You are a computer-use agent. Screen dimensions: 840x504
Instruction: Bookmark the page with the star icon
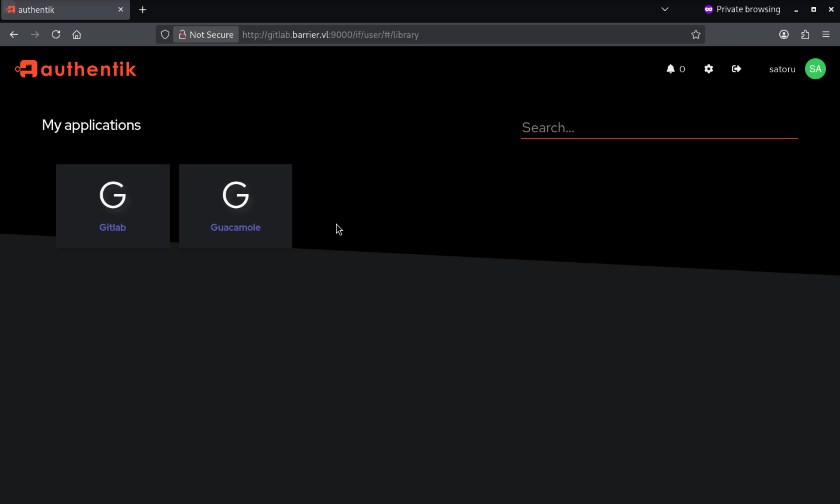pyautogui.click(x=696, y=35)
